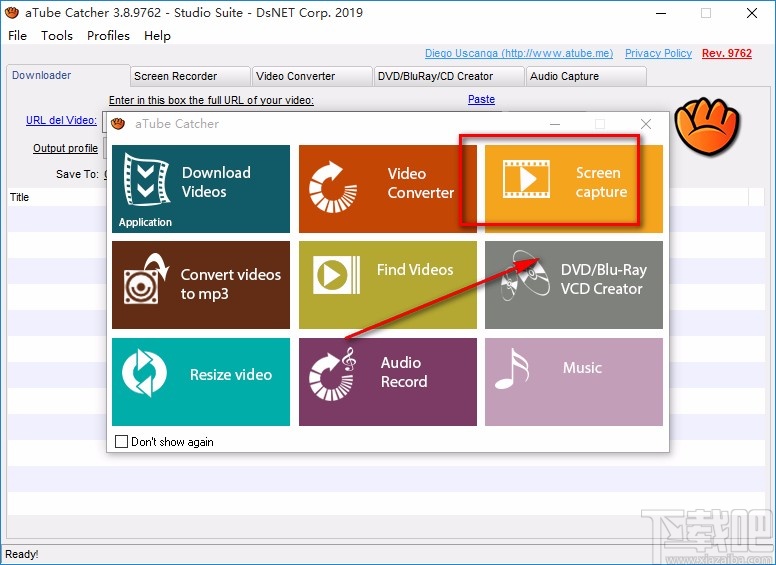Screen dimensions: 776x565
Task: Click the URL instruction text above the box
Action: [211, 100]
